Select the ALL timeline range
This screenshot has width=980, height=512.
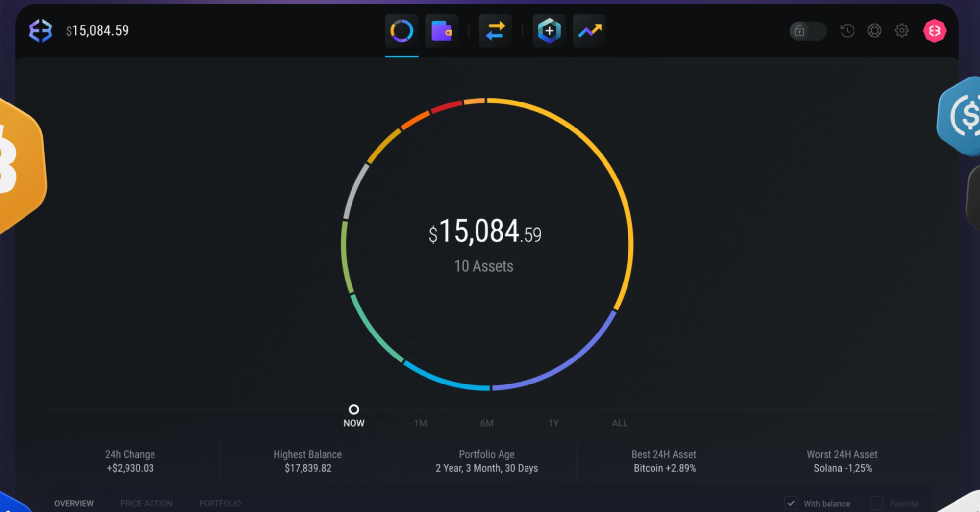coord(620,423)
